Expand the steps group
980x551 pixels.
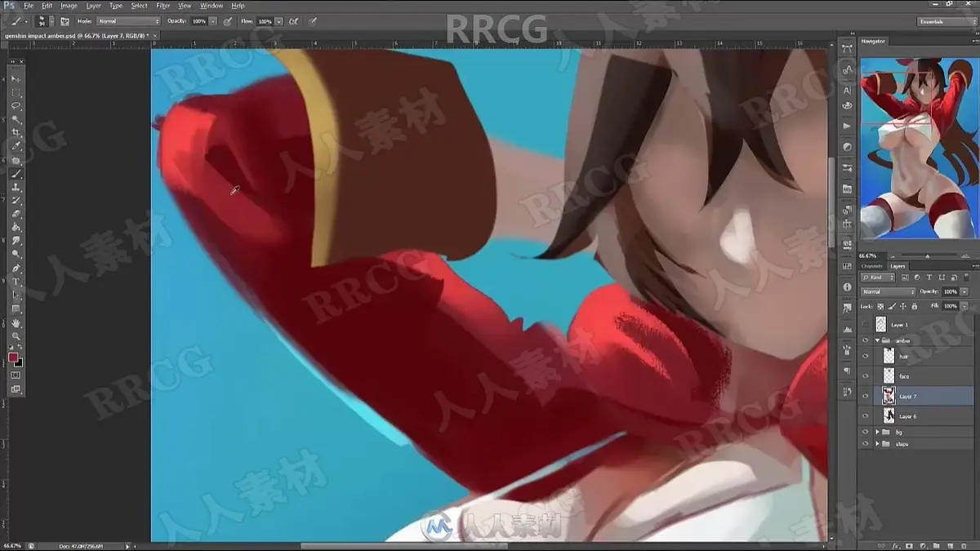click(877, 443)
